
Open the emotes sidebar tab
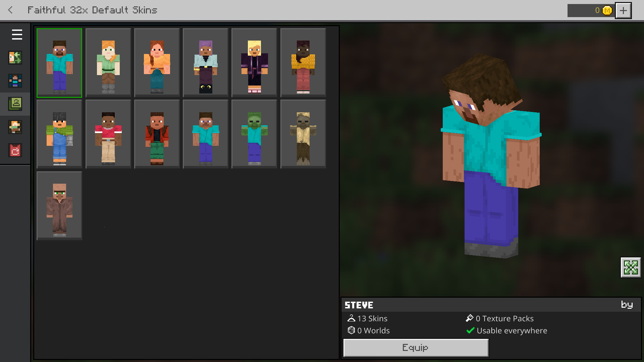click(15, 127)
